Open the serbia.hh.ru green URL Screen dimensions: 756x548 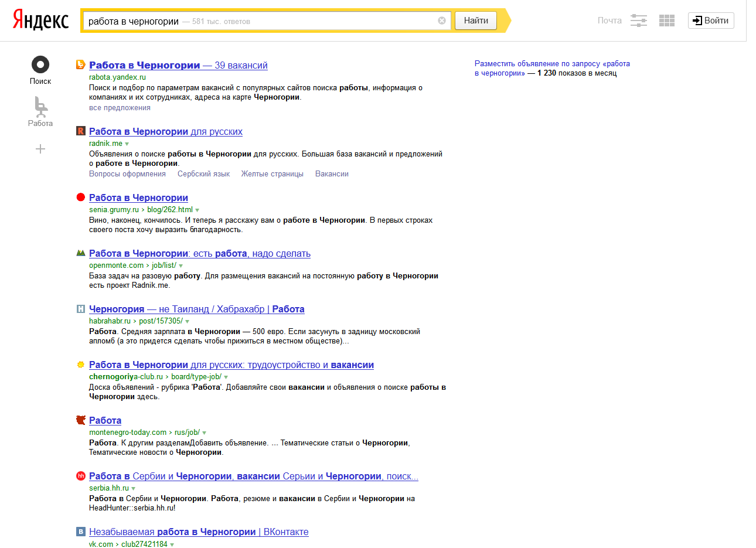click(x=109, y=488)
